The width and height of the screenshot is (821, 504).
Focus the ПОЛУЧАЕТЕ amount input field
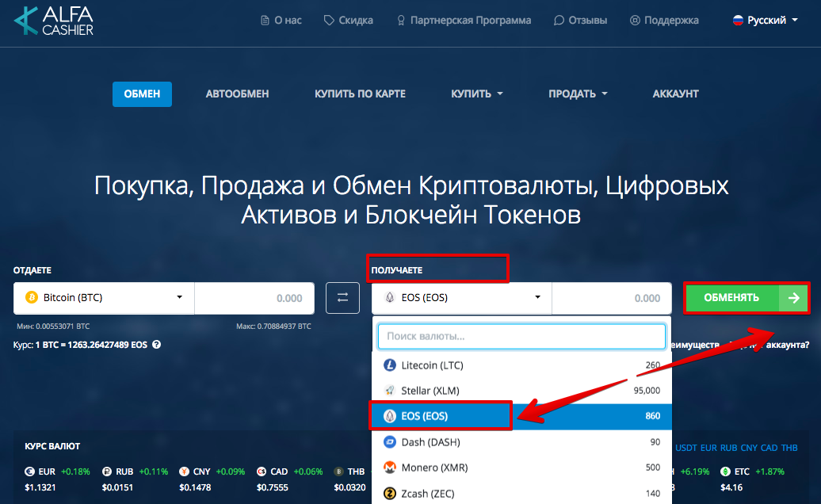[612, 298]
